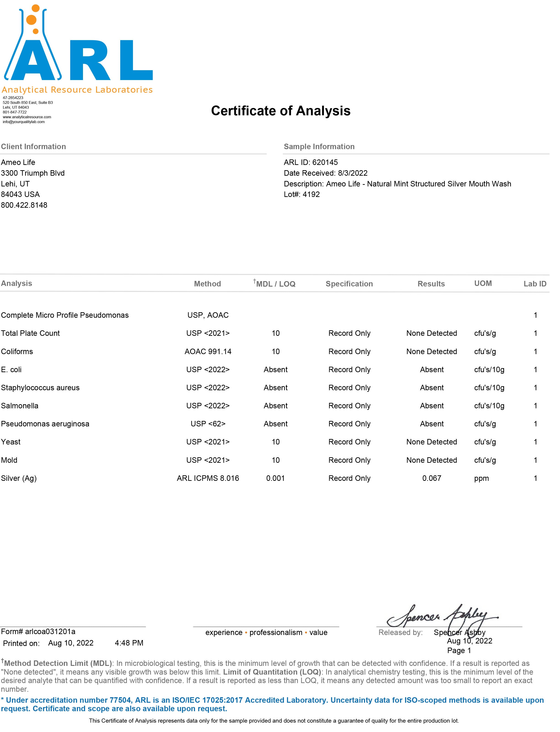
Task: Select the Mold row label
Action: (9, 460)
